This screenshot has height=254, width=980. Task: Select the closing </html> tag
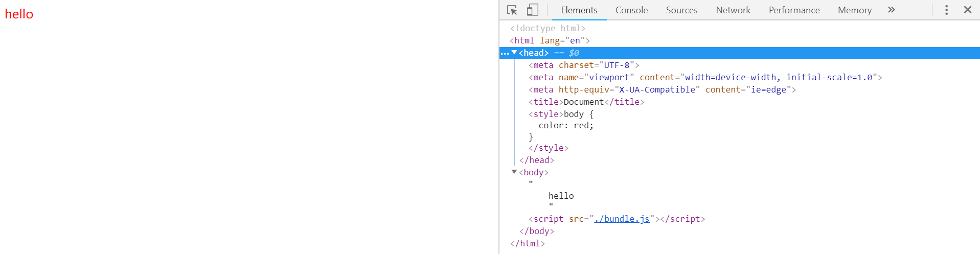(x=528, y=243)
